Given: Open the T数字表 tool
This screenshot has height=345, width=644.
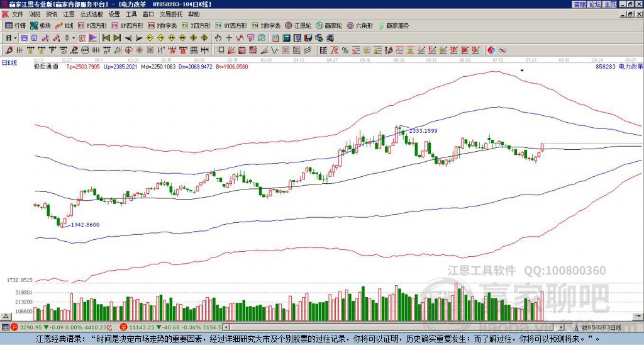Looking at the screenshot, I should (266, 25).
